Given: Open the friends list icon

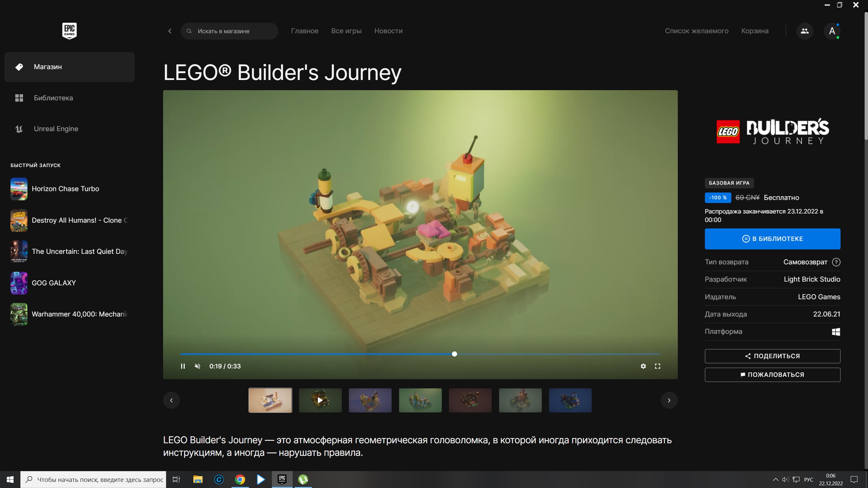Looking at the screenshot, I should [805, 31].
